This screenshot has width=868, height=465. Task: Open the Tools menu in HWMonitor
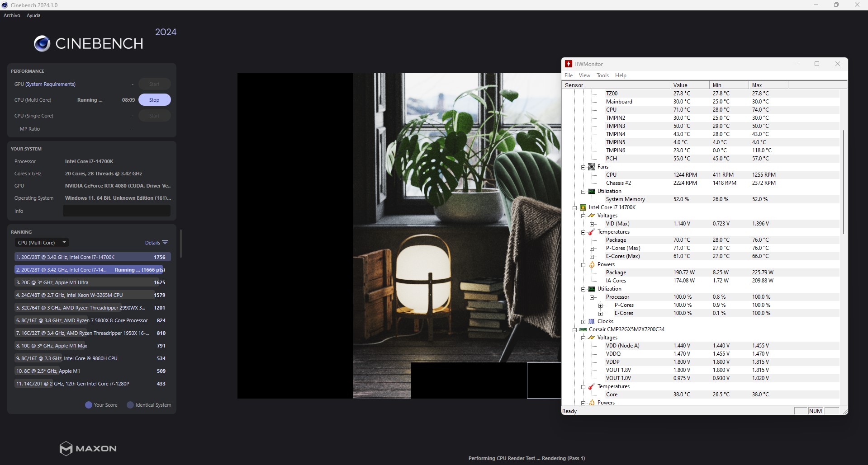(602, 75)
